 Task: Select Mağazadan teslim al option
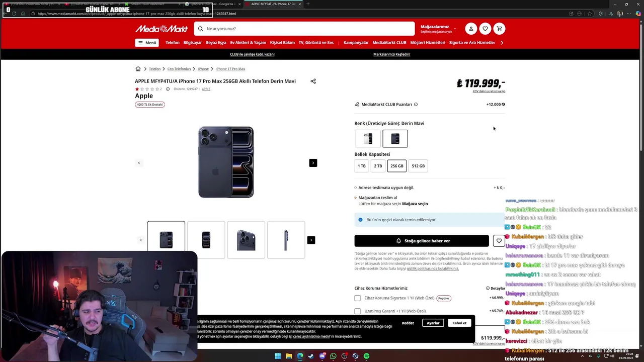[x=355, y=198]
